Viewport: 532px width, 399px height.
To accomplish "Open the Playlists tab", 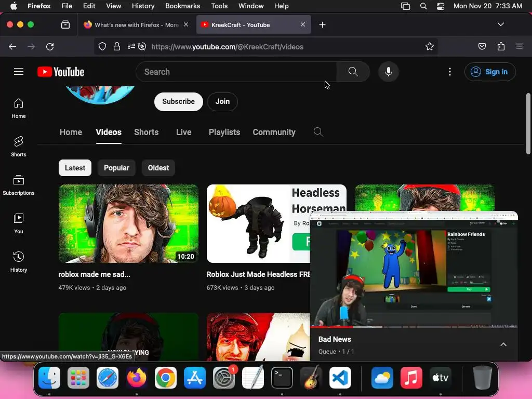I will 224,132.
